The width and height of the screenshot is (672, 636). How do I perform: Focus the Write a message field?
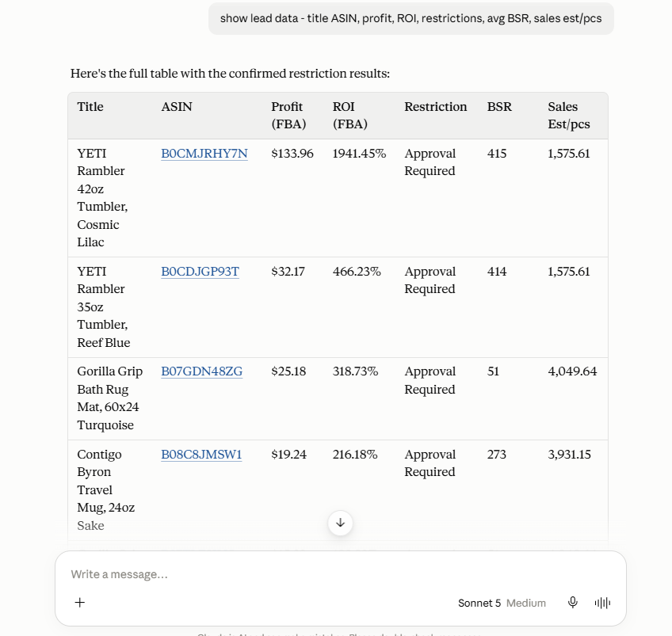coord(340,574)
